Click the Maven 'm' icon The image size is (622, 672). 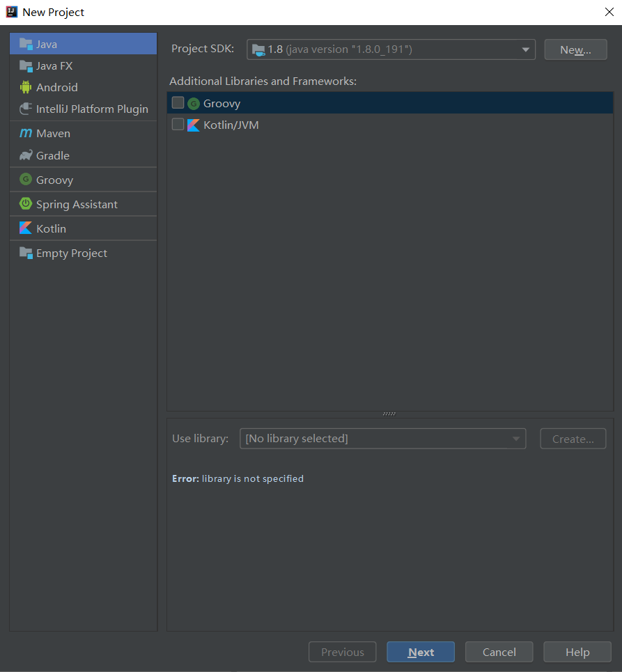pos(26,133)
